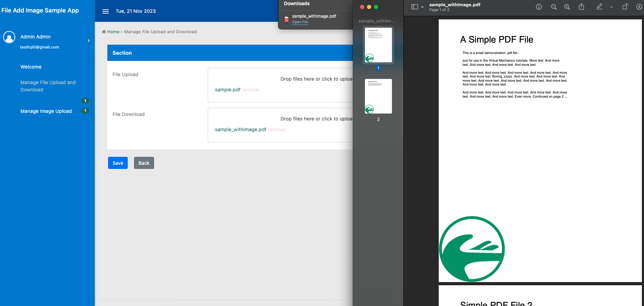Click the File Upload drop zone prompt

click(316, 79)
